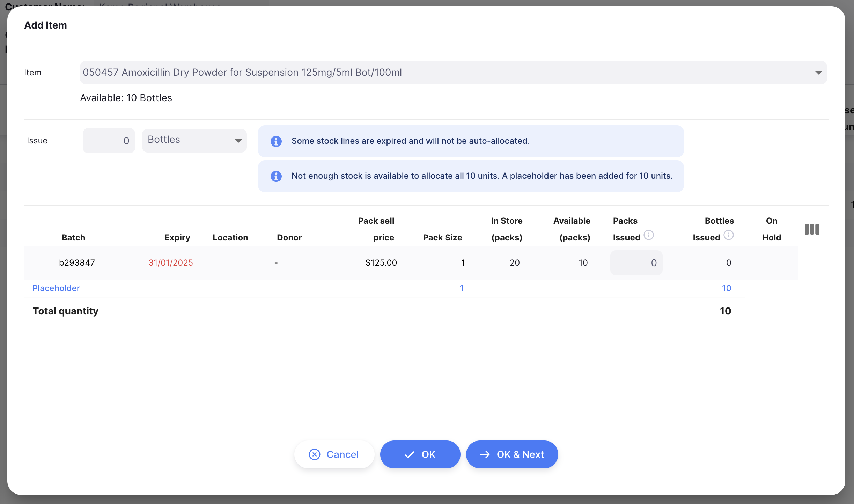Click info icon for not enough stock message
Screen dimensions: 854x504
[x=276, y=176]
